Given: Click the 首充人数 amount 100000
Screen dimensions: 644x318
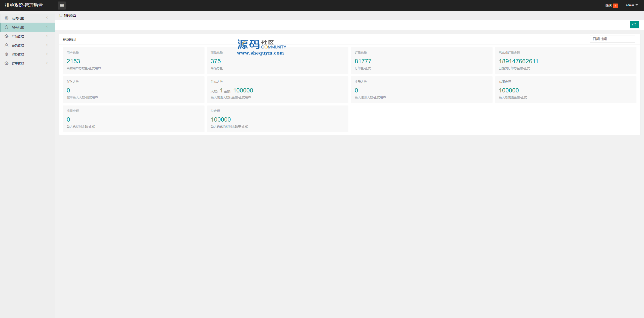Looking at the screenshot, I should [243, 90].
